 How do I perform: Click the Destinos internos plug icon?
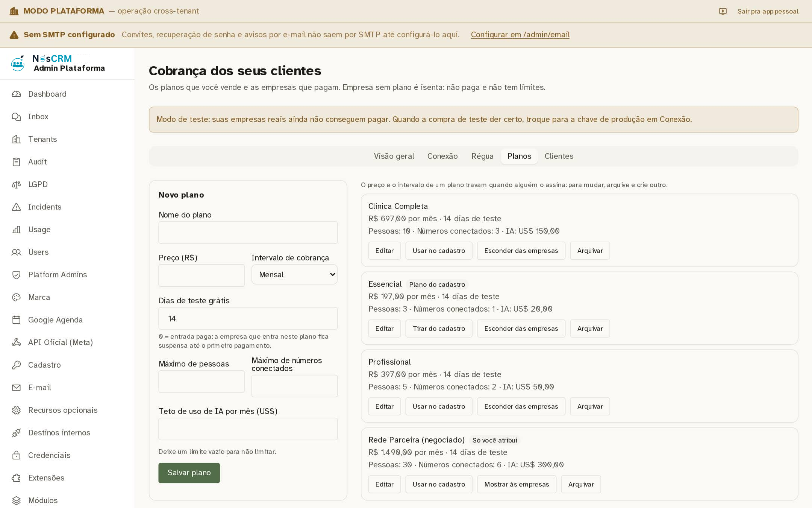tap(16, 433)
